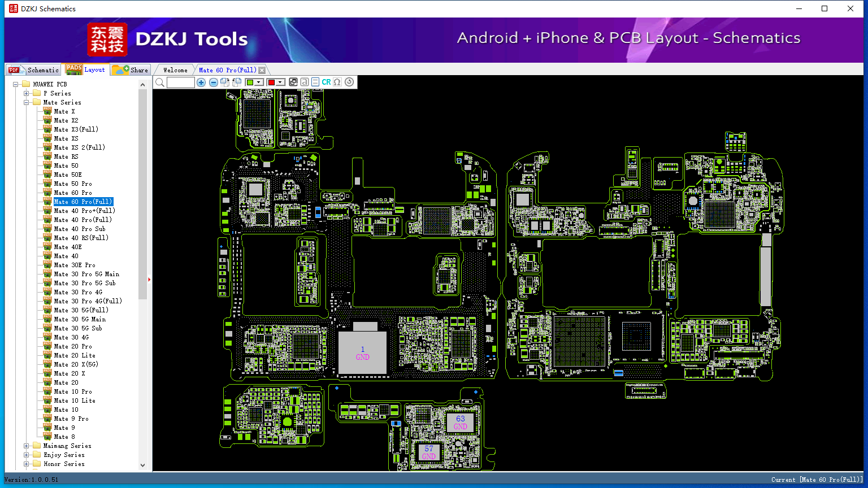
Task: Open the Mate 30 Pro 5G Main layout
Action: point(86,274)
